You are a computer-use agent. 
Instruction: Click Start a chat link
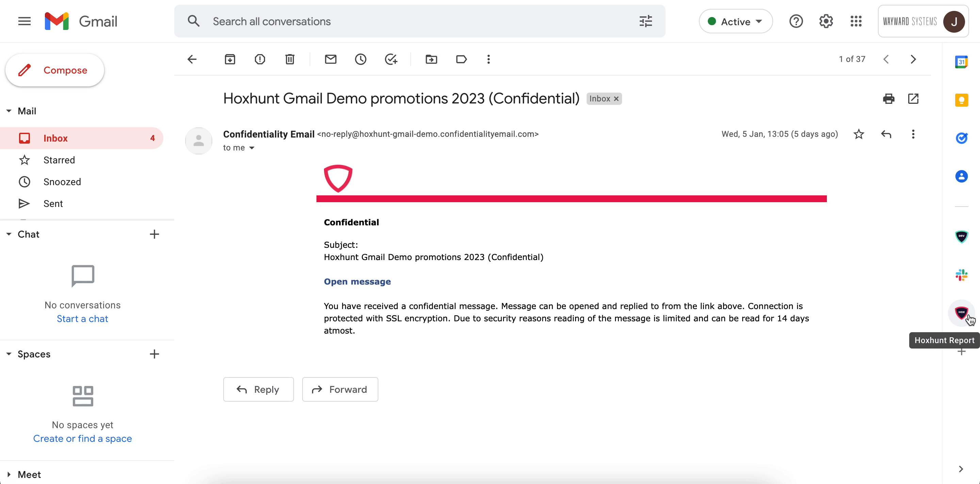(82, 319)
